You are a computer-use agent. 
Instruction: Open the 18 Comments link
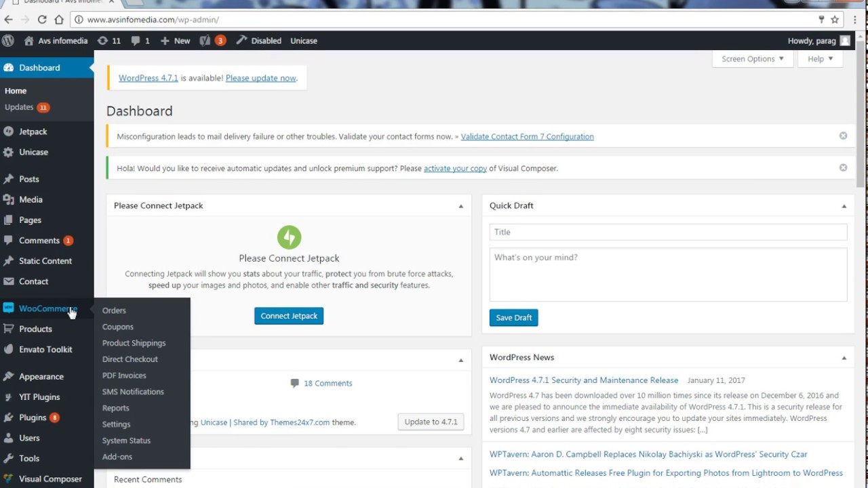[x=328, y=383]
